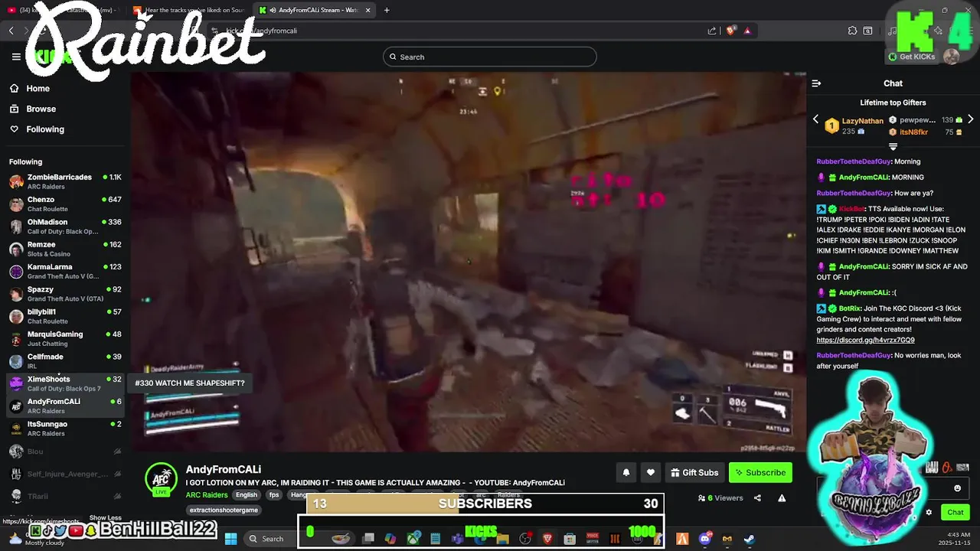Collapse the following list with Show Less
The height and width of the screenshot is (551, 980).
(x=105, y=518)
